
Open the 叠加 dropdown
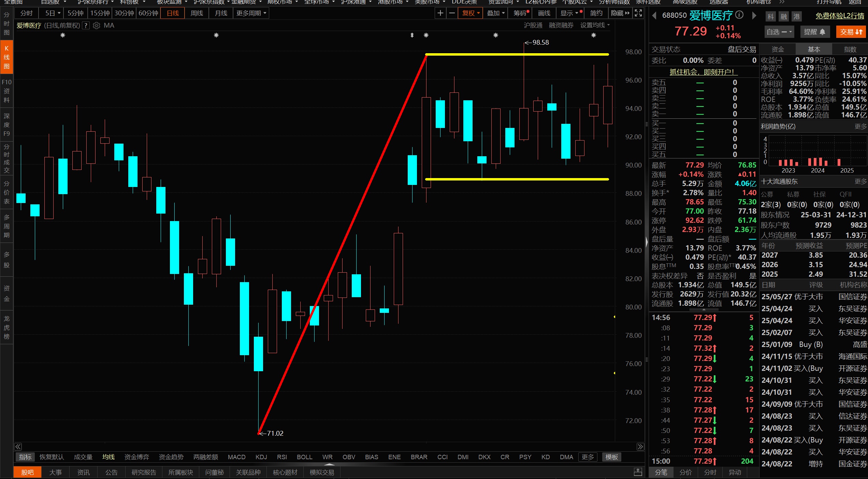point(495,13)
